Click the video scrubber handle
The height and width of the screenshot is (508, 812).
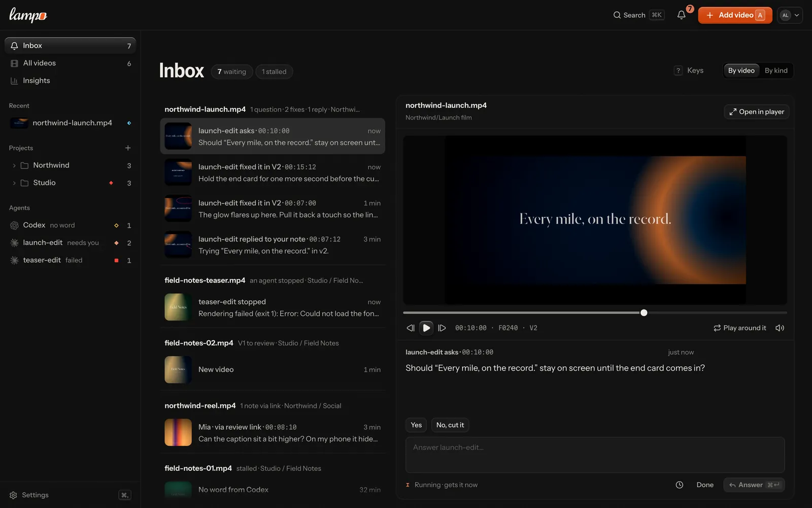644,313
